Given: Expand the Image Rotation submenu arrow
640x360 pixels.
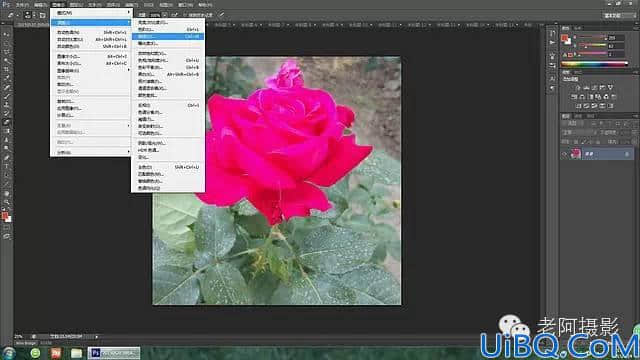Looking at the screenshot, I should click(x=128, y=70).
